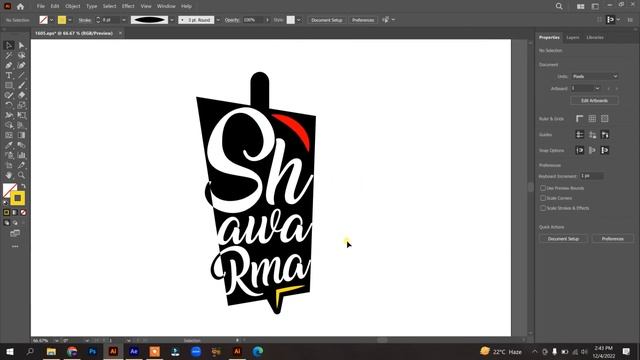Swap fill and stroke arrows
The width and height of the screenshot is (640, 360).
pos(23,186)
